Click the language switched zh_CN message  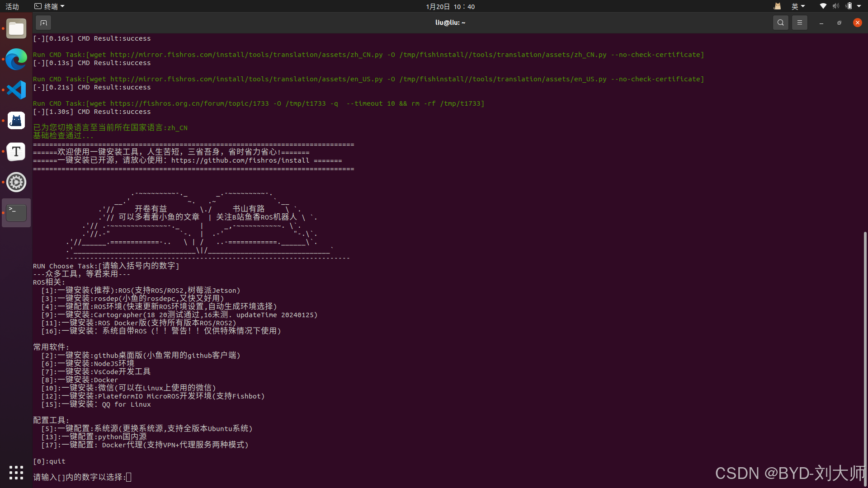(110, 128)
